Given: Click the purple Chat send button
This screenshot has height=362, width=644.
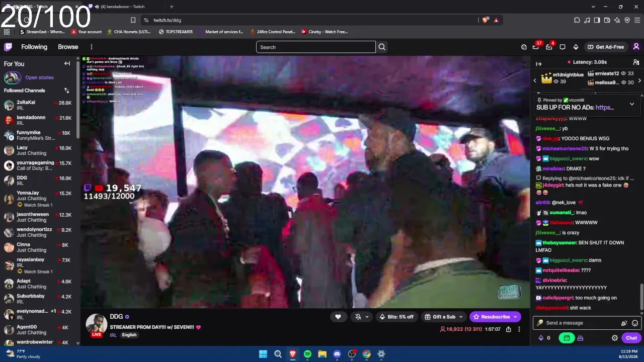Looking at the screenshot, I should 631,338.
